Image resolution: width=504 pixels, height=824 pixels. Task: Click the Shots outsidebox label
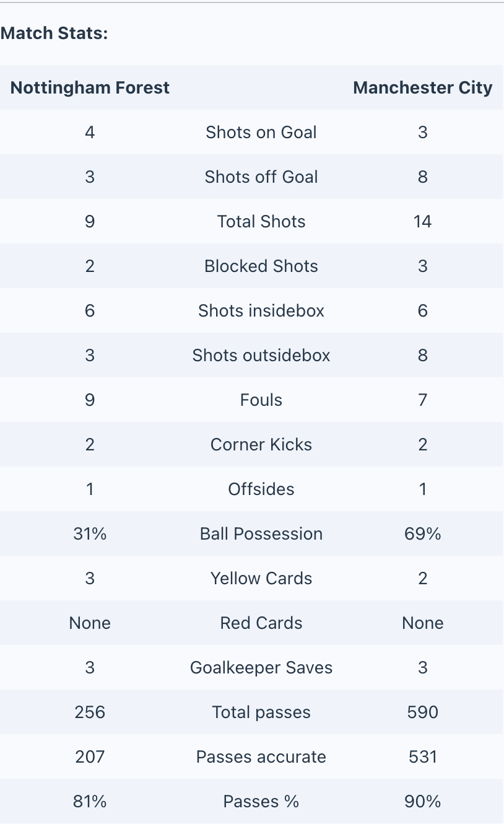coord(261,355)
